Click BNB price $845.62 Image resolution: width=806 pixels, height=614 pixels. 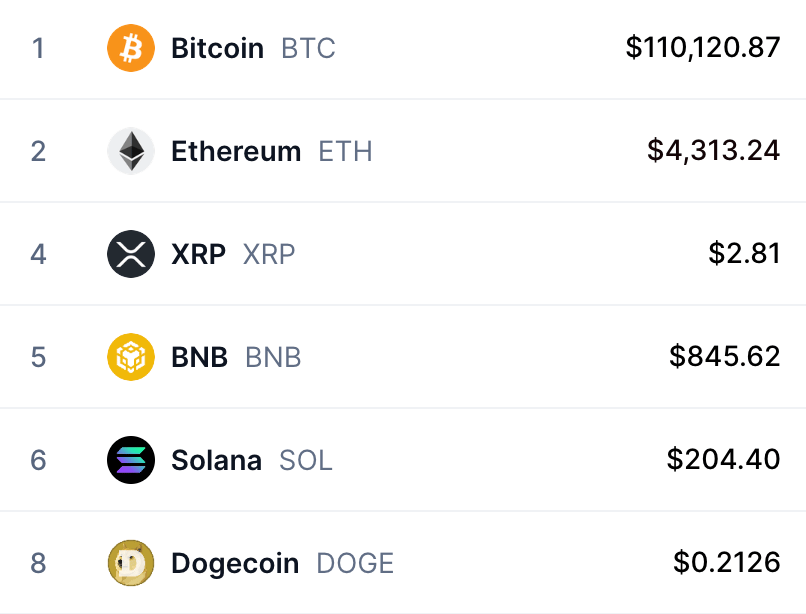point(725,356)
